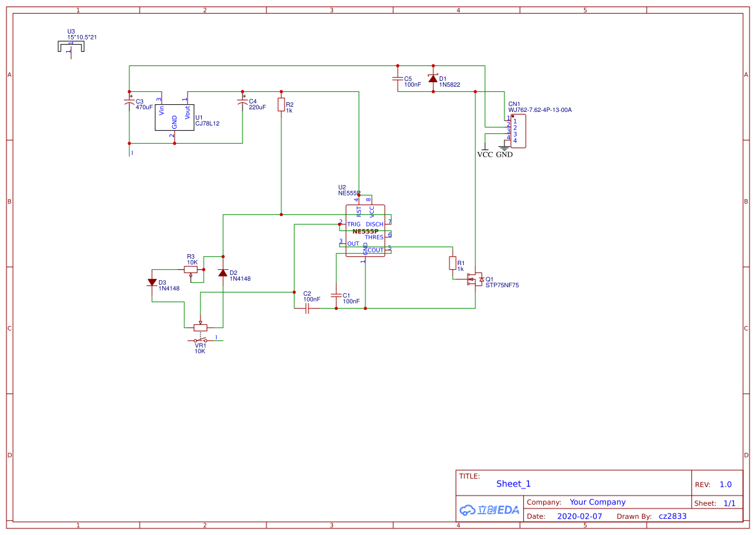This screenshot has height=535, width=756.
Task: Click the C5 capacitor symbol
Action: point(398,78)
